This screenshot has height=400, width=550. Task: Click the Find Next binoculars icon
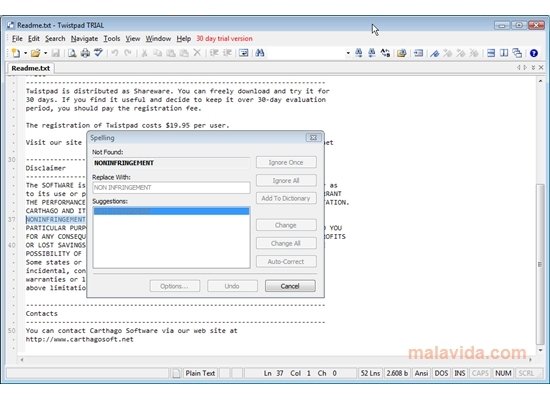click(359, 53)
